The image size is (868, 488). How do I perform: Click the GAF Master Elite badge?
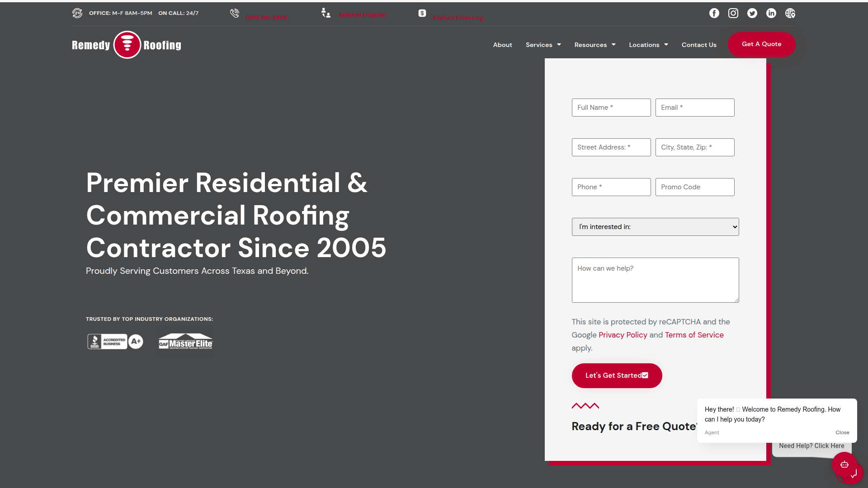click(186, 342)
